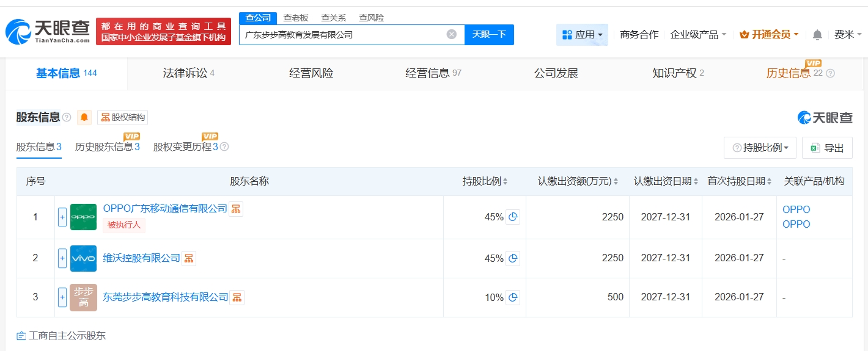Click the company search input field
Viewport: 868px width, 351px height.
point(342,35)
